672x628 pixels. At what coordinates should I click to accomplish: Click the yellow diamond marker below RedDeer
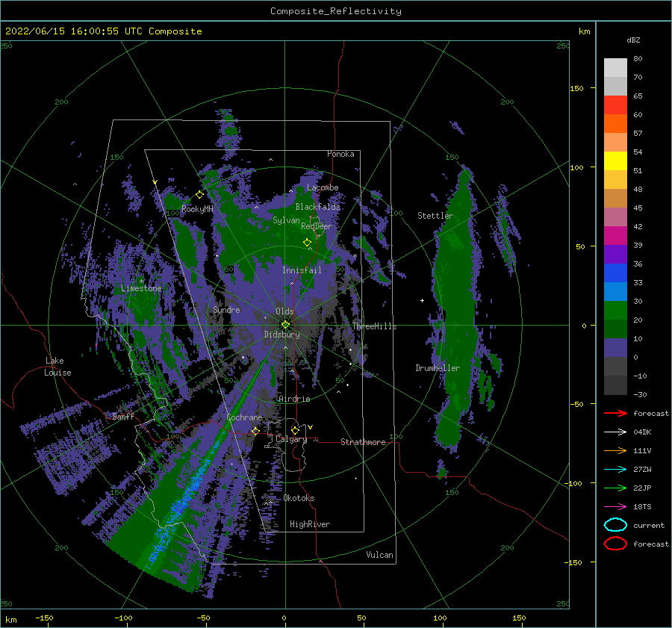click(x=307, y=243)
